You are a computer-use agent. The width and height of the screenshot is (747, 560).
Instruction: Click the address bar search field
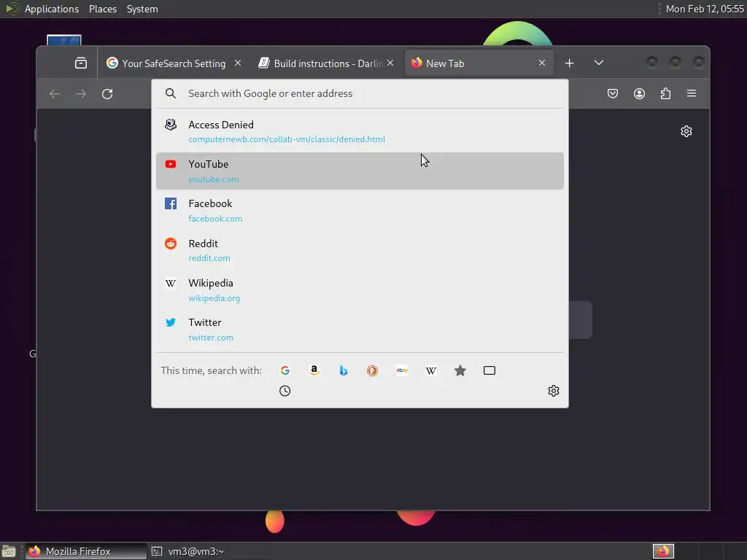tap(360, 93)
